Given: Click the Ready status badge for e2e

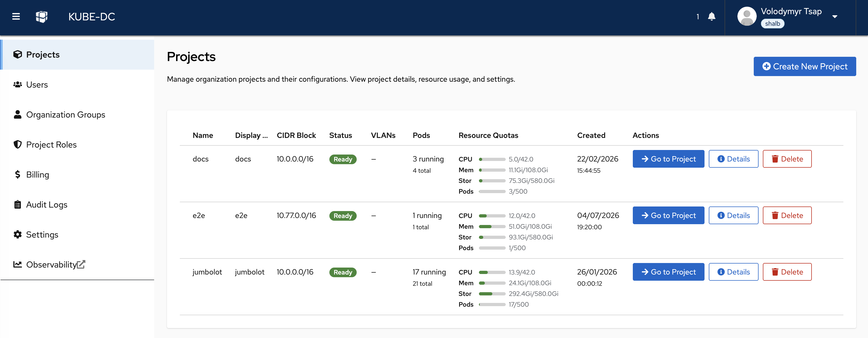Looking at the screenshot, I should pos(343,216).
